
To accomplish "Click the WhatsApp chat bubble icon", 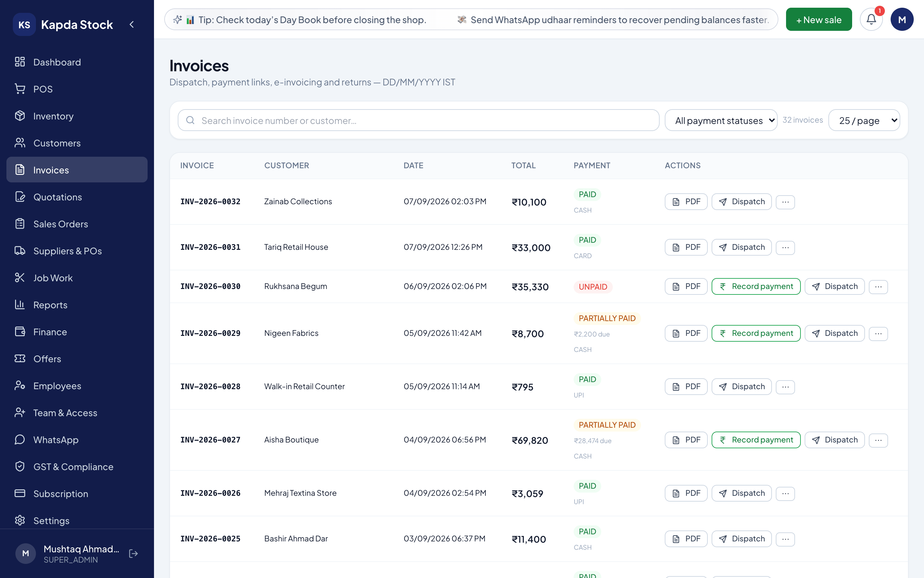I will 20,440.
